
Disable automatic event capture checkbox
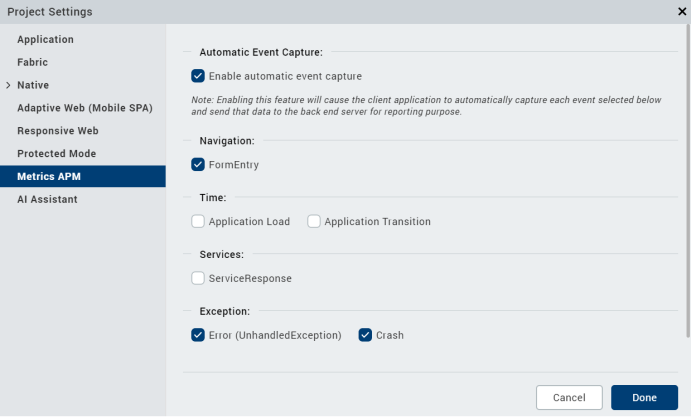tap(198, 76)
